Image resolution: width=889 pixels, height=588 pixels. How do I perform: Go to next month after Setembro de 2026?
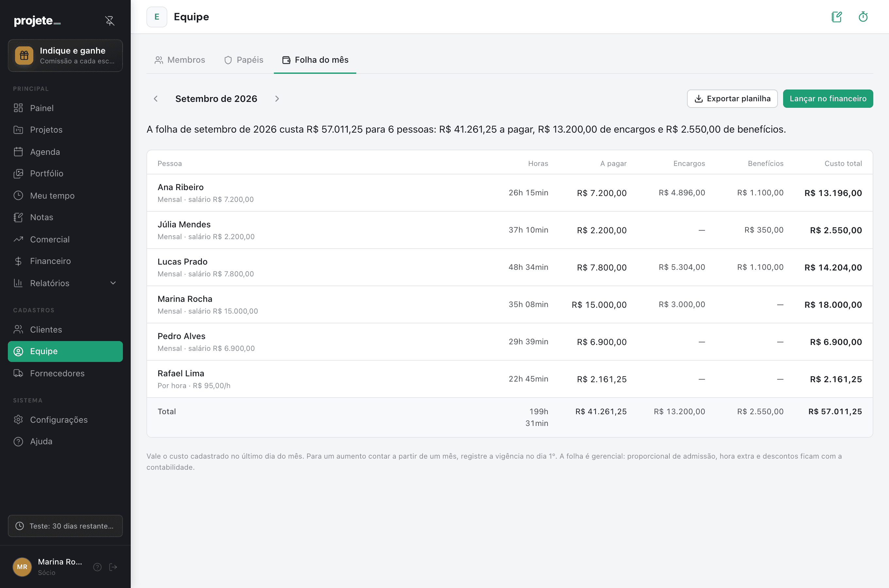tap(277, 99)
